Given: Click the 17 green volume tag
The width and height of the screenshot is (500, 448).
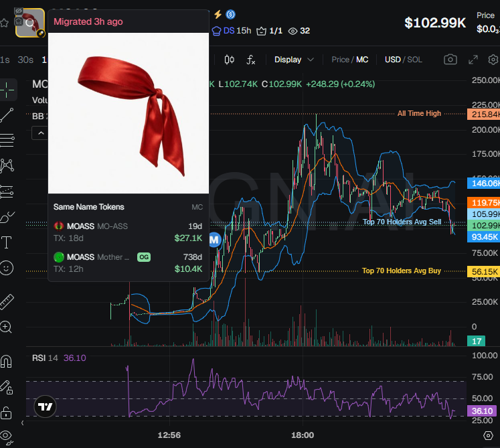Looking at the screenshot, I should coord(476,341).
